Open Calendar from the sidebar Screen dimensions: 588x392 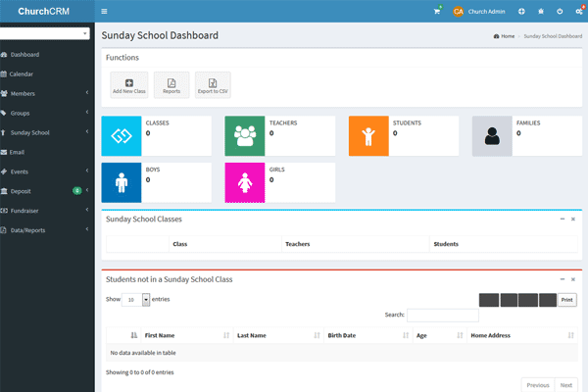tap(22, 73)
